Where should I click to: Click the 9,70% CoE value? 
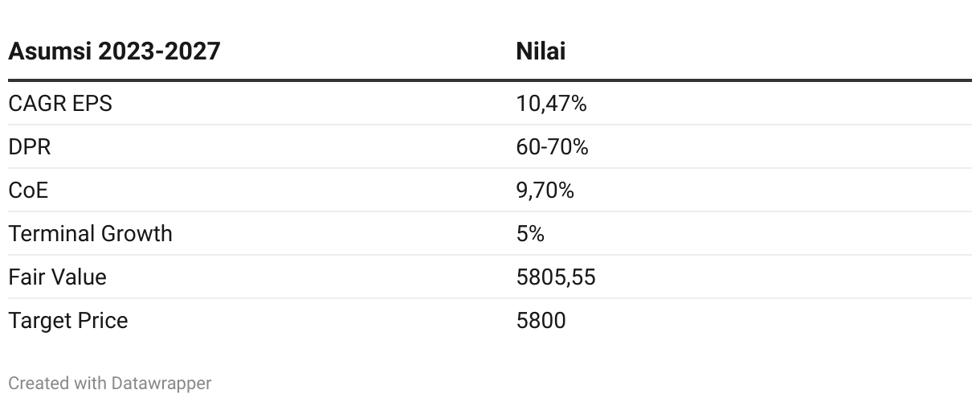point(545,191)
